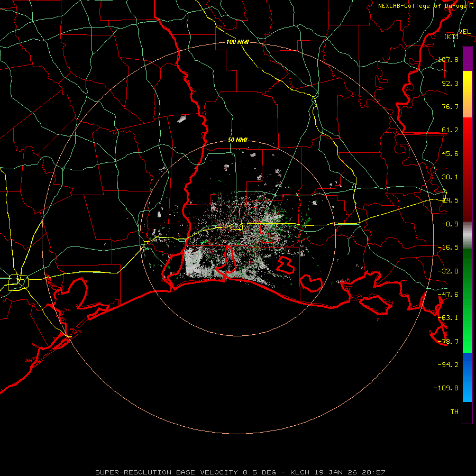The image size is (476, 476).
Task: Click the -47.6 velocity scale value
Action: 448,295
